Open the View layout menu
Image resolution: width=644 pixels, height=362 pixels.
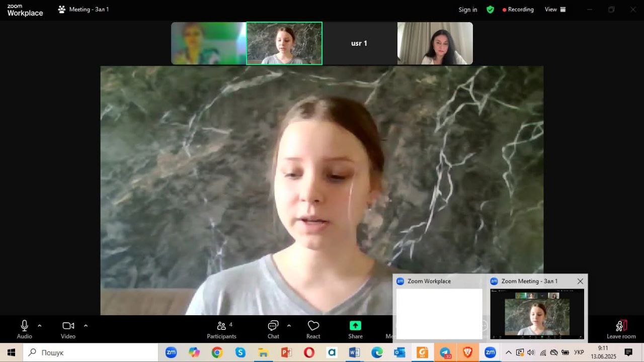coord(555,10)
